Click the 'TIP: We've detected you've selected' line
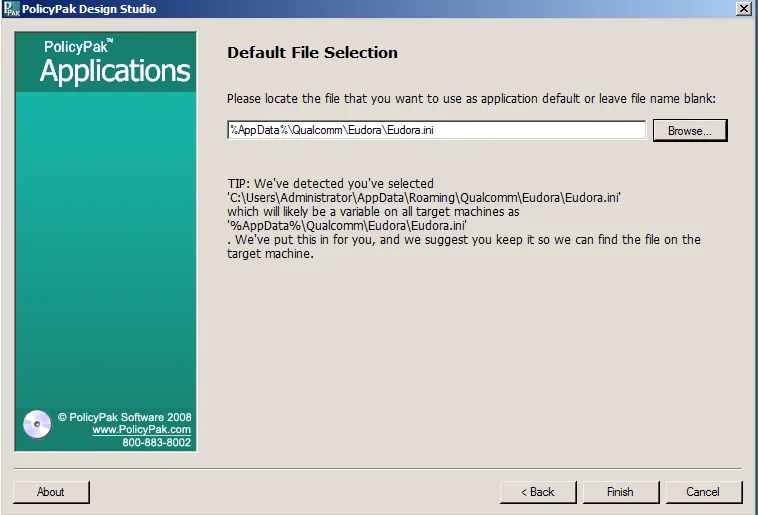This screenshot has width=758, height=515. pyautogui.click(x=331, y=184)
